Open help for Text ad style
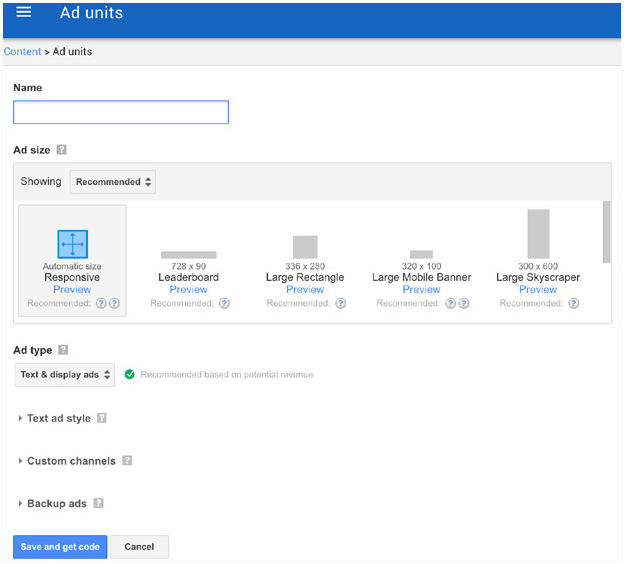This screenshot has height=564, width=624. [x=102, y=418]
